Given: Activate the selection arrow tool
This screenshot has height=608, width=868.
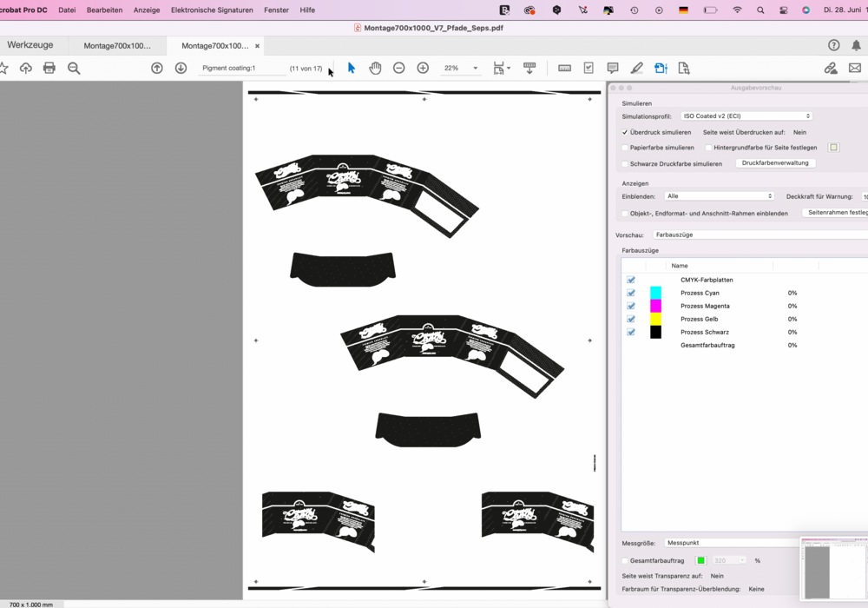Looking at the screenshot, I should (x=351, y=68).
